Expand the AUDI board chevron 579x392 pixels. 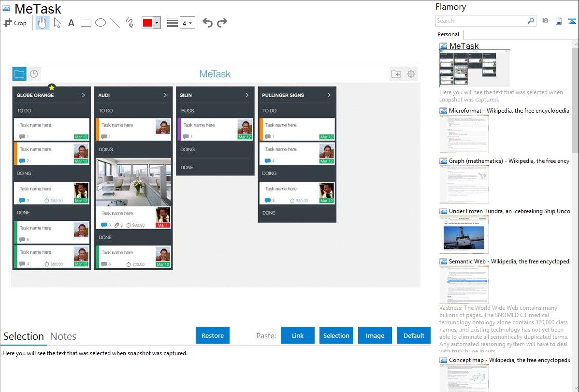[x=165, y=95]
